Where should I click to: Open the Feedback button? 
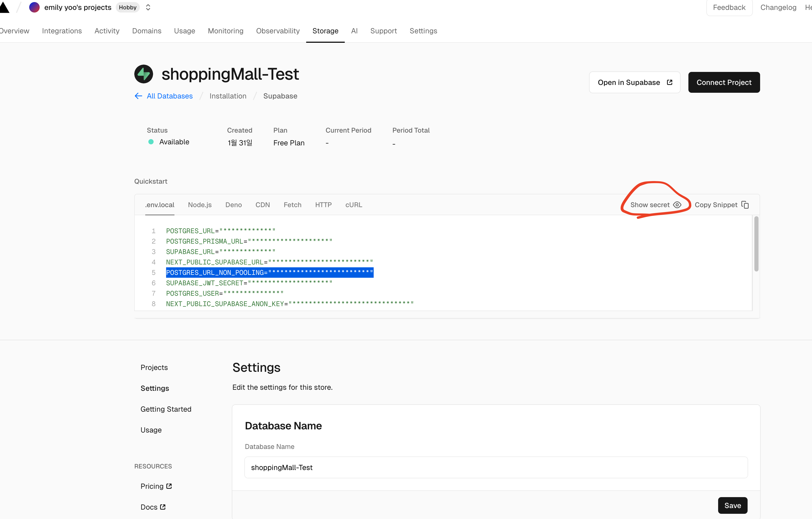click(729, 7)
